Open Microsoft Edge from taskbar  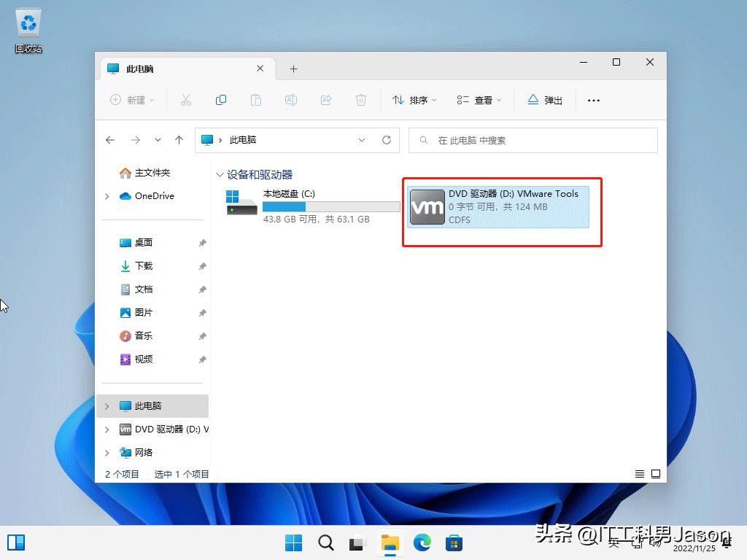click(x=422, y=542)
